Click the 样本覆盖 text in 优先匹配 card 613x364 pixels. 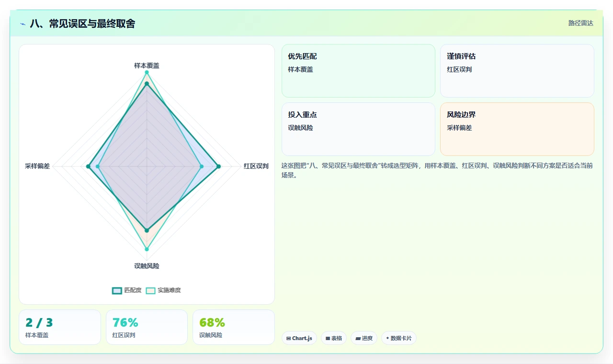(300, 69)
